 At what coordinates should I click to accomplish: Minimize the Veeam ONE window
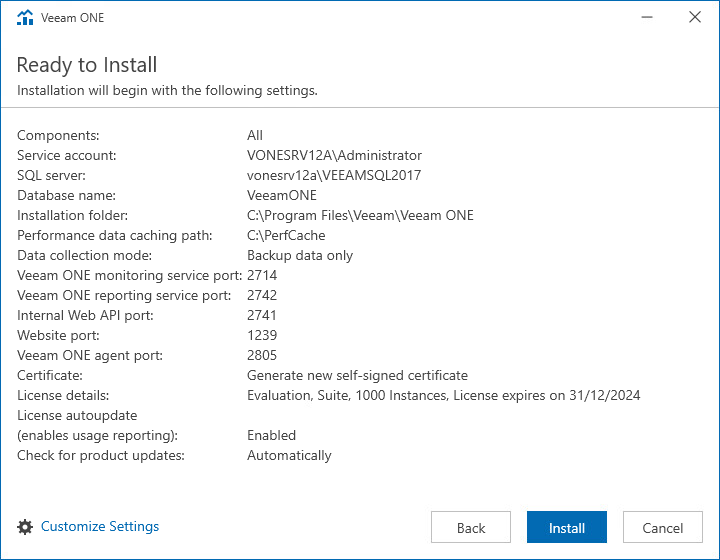647,17
